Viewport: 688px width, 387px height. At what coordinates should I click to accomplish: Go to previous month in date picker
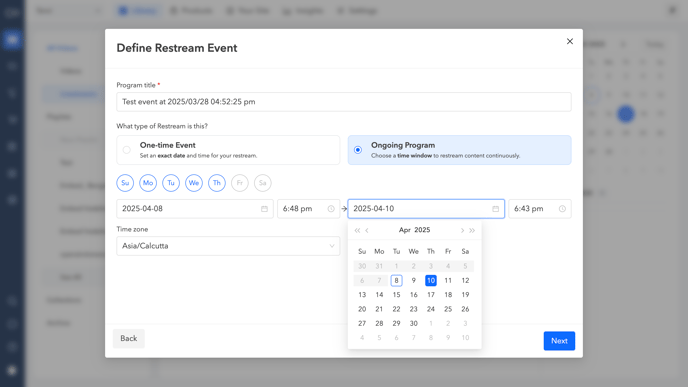(367, 230)
